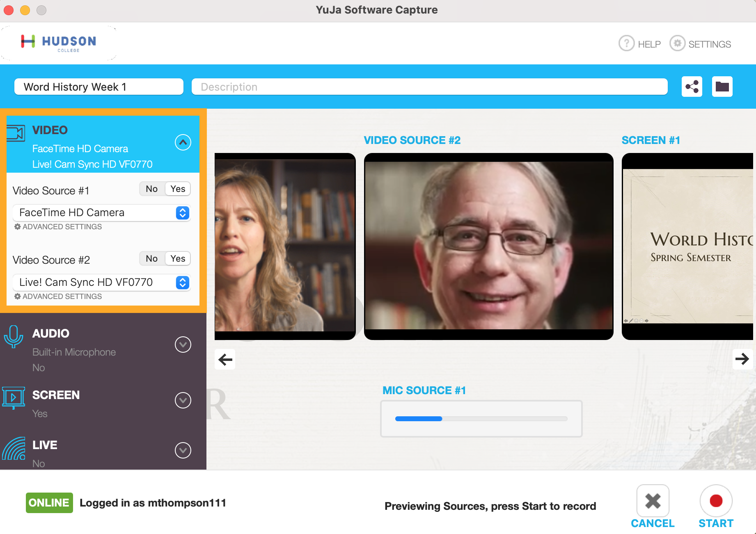This screenshot has width=756, height=534.
Task: Click the green ONLINE status badge
Action: [49, 503]
